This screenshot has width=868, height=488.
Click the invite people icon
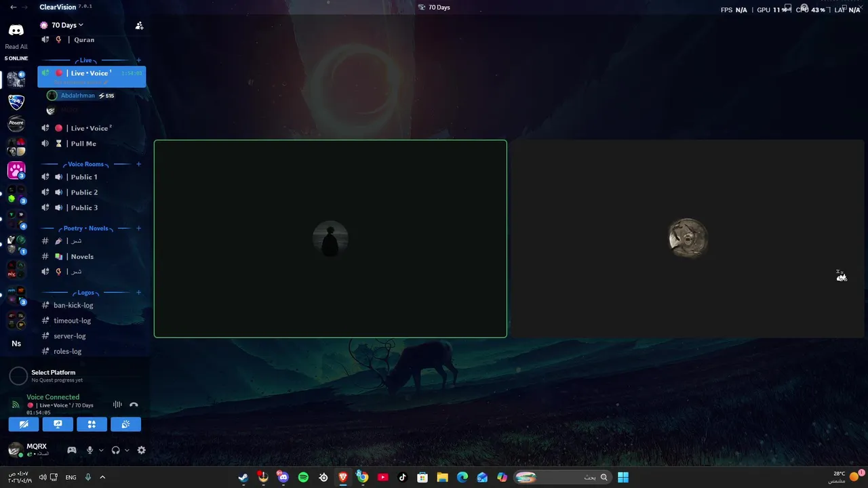point(139,26)
